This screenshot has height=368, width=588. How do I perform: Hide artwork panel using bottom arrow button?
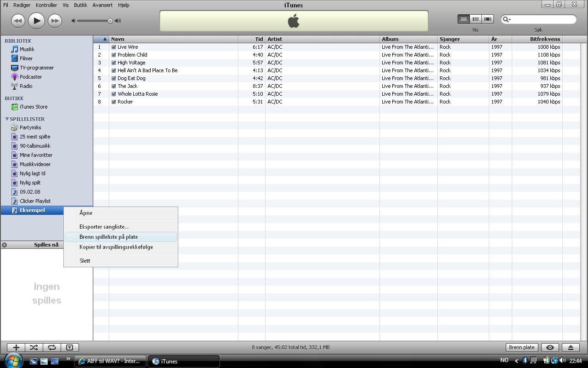pos(69,347)
